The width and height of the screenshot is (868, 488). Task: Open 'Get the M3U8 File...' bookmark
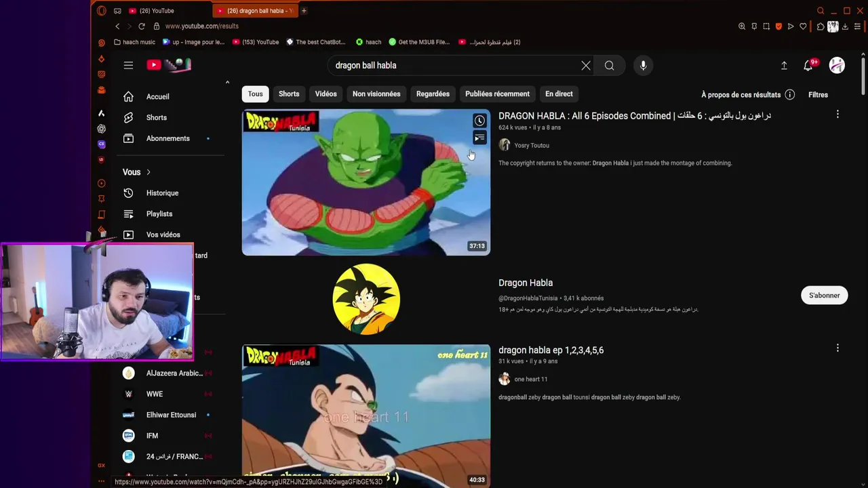419,42
